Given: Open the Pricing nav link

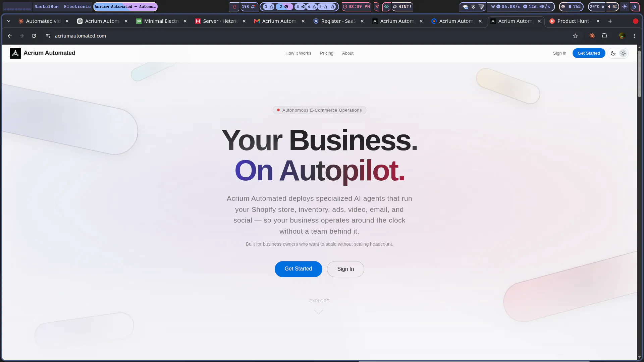Looking at the screenshot, I should (x=327, y=53).
